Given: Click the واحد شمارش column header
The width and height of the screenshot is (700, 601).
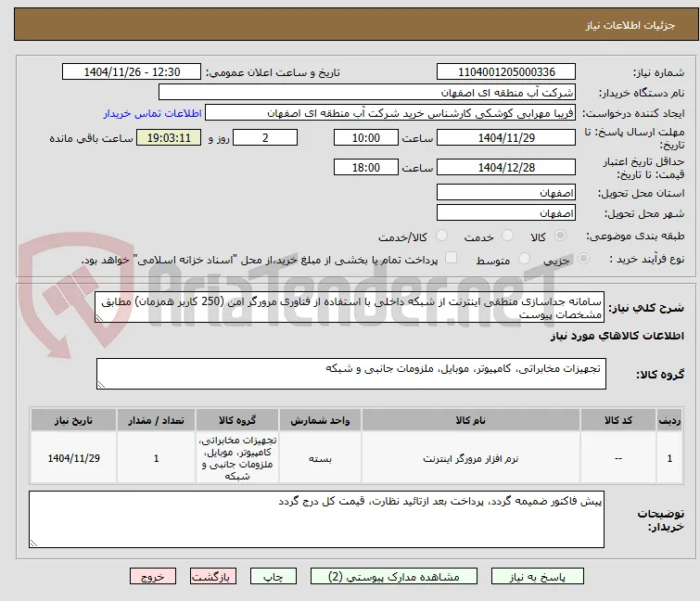Looking at the screenshot, I should (x=321, y=420).
